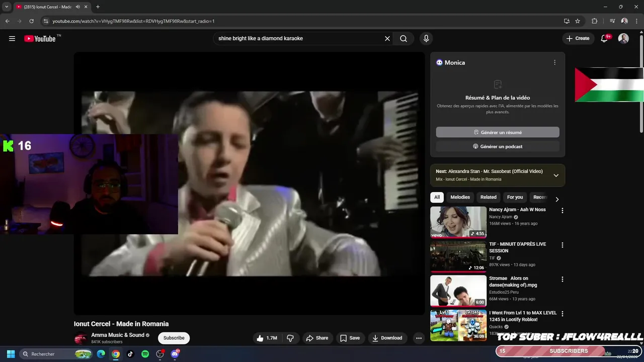Open more actions ellipsis under video
The height and width of the screenshot is (362, 644).
click(419, 338)
